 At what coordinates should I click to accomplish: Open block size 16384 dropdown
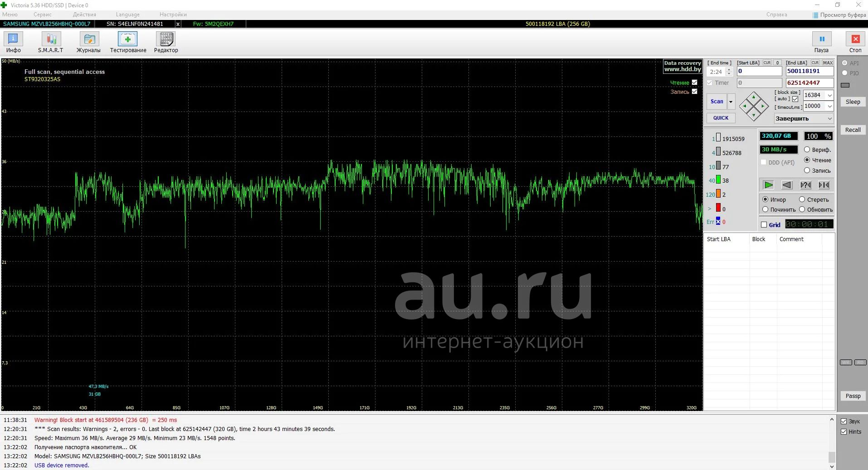click(829, 95)
